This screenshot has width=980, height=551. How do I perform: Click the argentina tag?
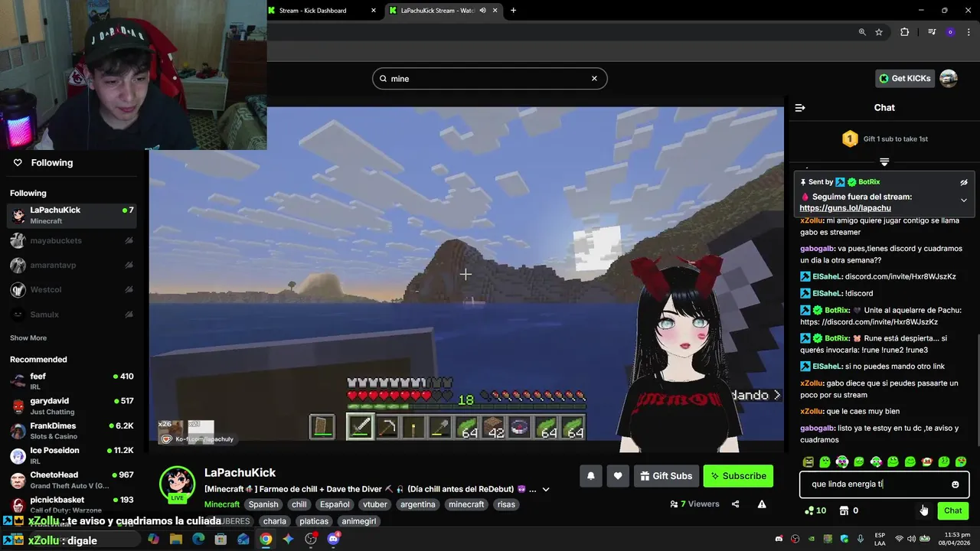point(418,504)
